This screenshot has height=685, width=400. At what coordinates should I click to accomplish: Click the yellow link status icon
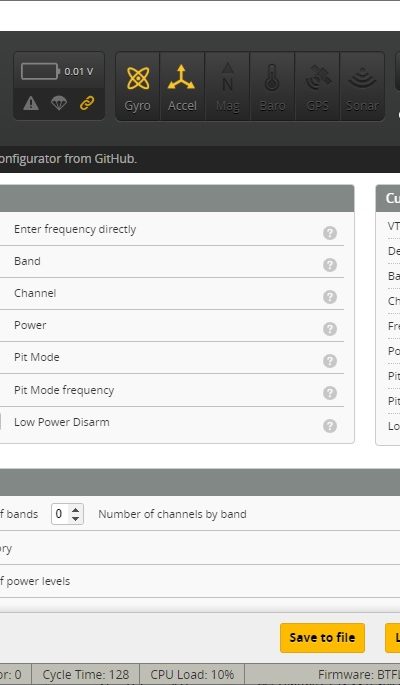[x=87, y=103]
